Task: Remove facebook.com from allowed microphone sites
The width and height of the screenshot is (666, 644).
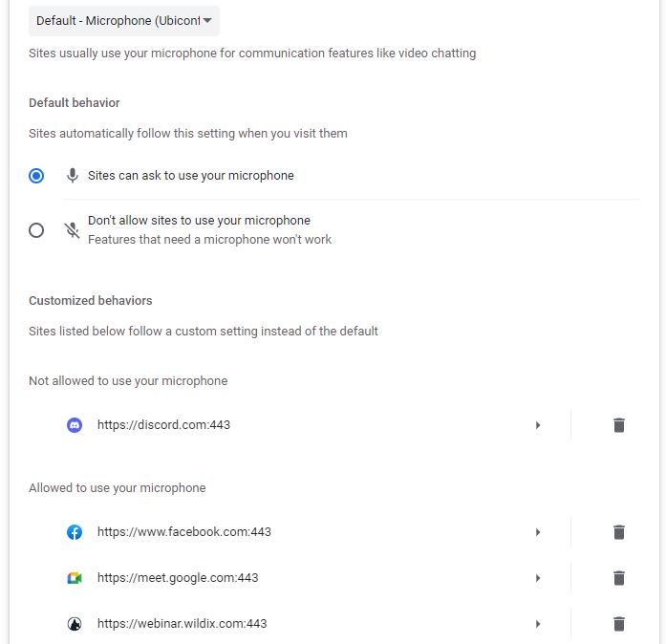Action: (x=619, y=532)
